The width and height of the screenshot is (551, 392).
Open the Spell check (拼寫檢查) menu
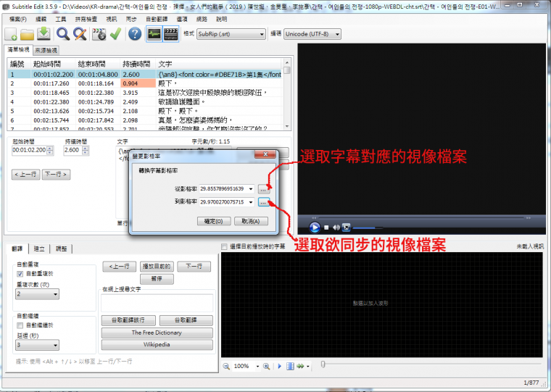[x=86, y=20]
